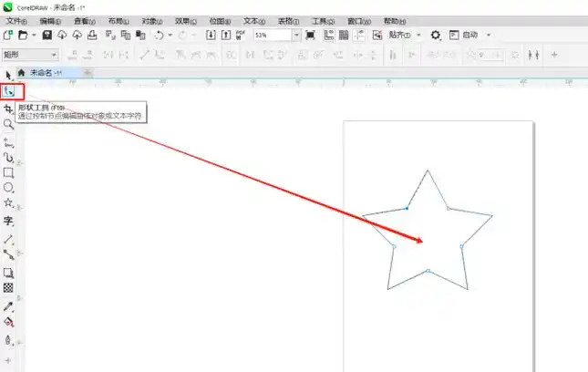Click the Save icon in toolbar
Image resolution: width=588 pixels, height=372 pixels.
click(x=47, y=35)
